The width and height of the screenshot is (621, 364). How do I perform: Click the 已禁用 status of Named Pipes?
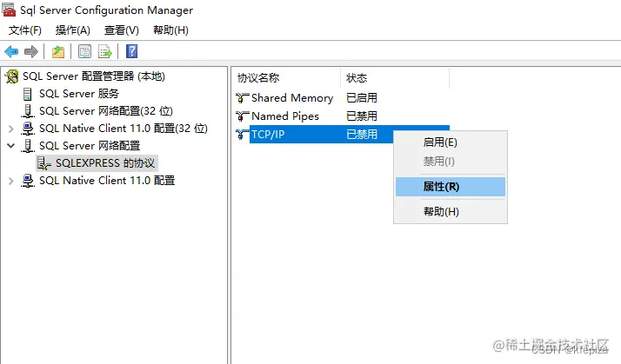[362, 116]
